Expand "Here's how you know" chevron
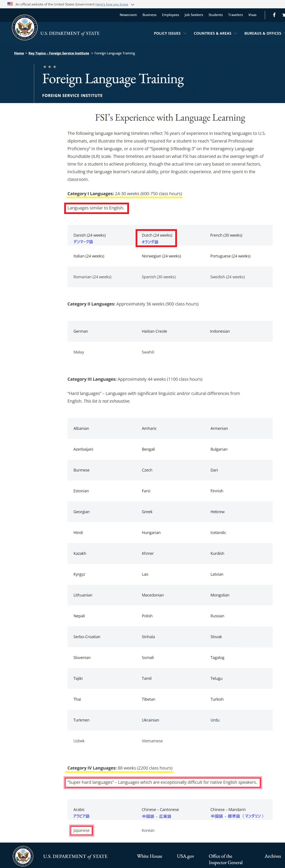 point(133,4)
